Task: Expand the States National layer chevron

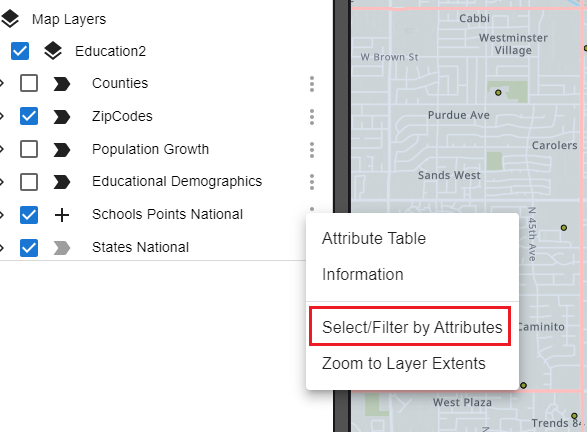Action: tap(2, 248)
